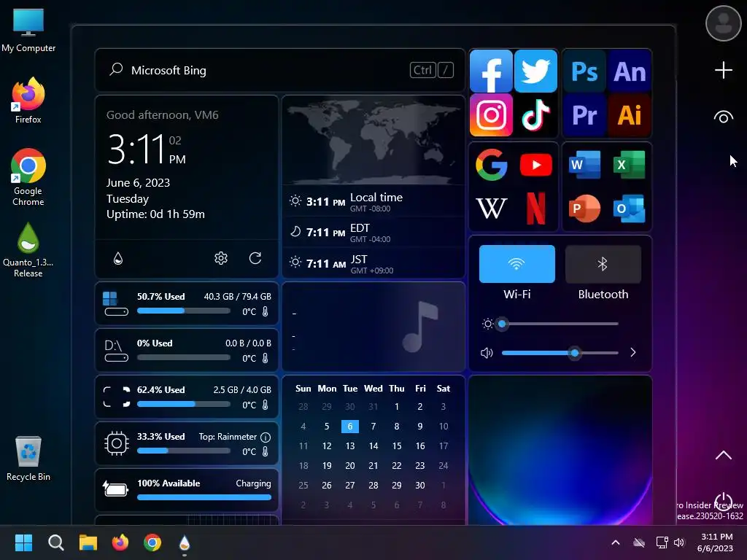Click the world map image
This screenshot has width=747, height=560.
tap(373, 141)
